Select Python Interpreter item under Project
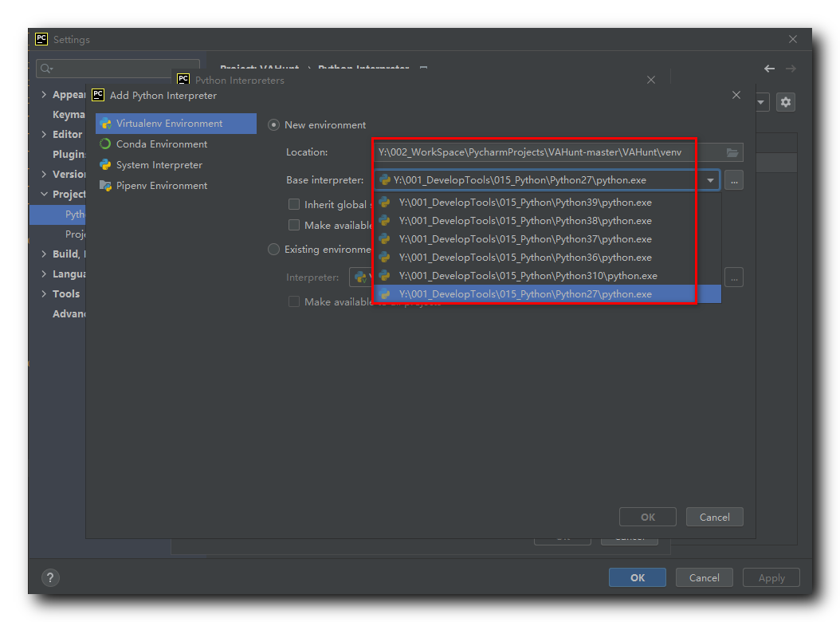Image resolution: width=840 pixels, height=622 pixels. (57, 214)
